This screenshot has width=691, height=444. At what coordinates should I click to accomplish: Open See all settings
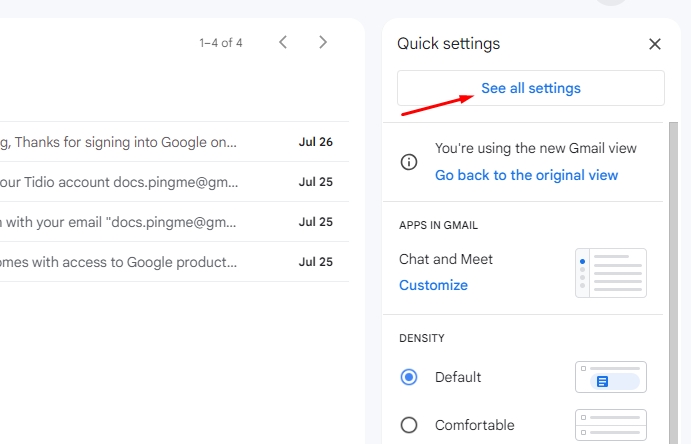coord(530,88)
